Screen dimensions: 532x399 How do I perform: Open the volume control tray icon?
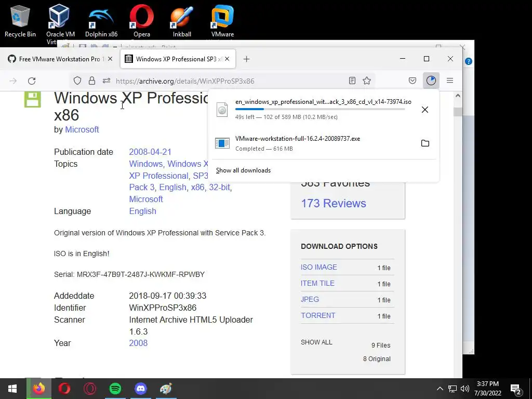pyautogui.click(x=465, y=389)
